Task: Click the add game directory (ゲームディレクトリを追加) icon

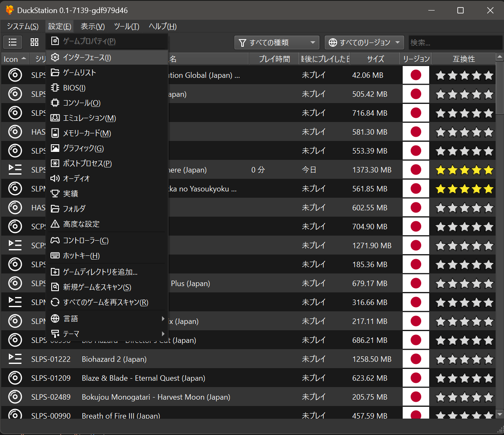Action: coord(55,272)
